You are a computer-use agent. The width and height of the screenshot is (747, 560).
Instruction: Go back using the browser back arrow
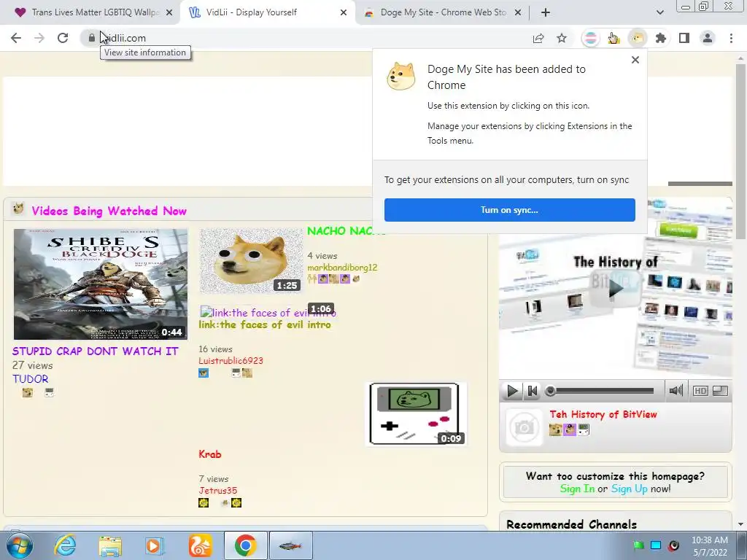(16, 38)
